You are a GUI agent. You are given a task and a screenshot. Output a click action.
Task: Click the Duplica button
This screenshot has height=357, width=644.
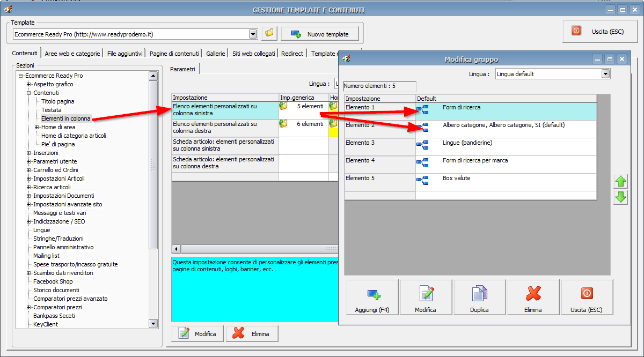479,297
